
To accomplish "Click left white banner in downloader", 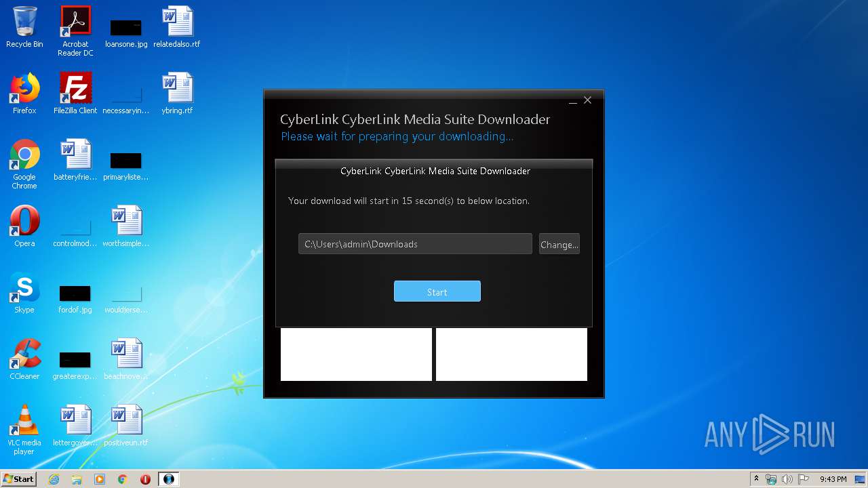I will [x=356, y=354].
